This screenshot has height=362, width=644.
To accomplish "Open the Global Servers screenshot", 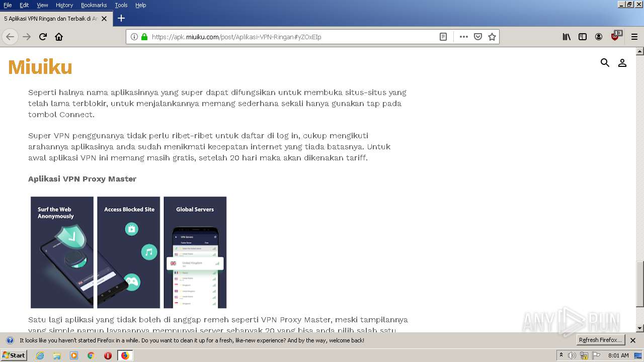I will pyautogui.click(x=195, y=252).
